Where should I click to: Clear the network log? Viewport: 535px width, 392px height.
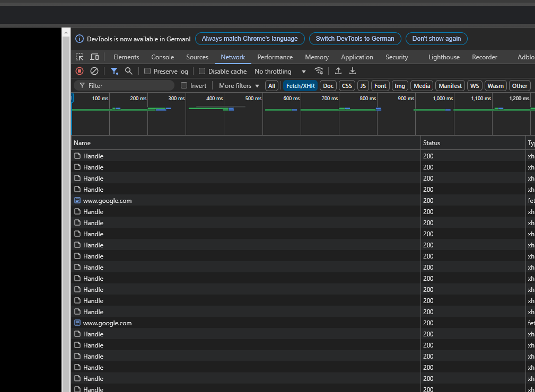point(94,71)
